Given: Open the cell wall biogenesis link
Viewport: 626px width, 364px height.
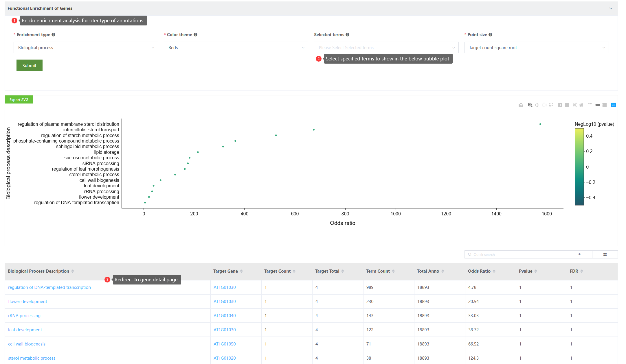Looking at the screenshot, I should 27,344.
